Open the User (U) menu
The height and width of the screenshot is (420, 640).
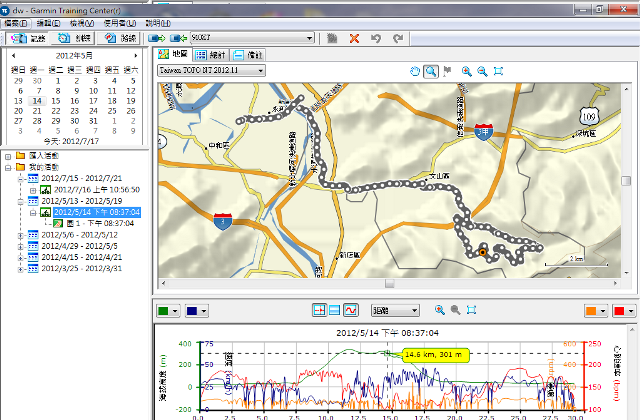[120, 23]
